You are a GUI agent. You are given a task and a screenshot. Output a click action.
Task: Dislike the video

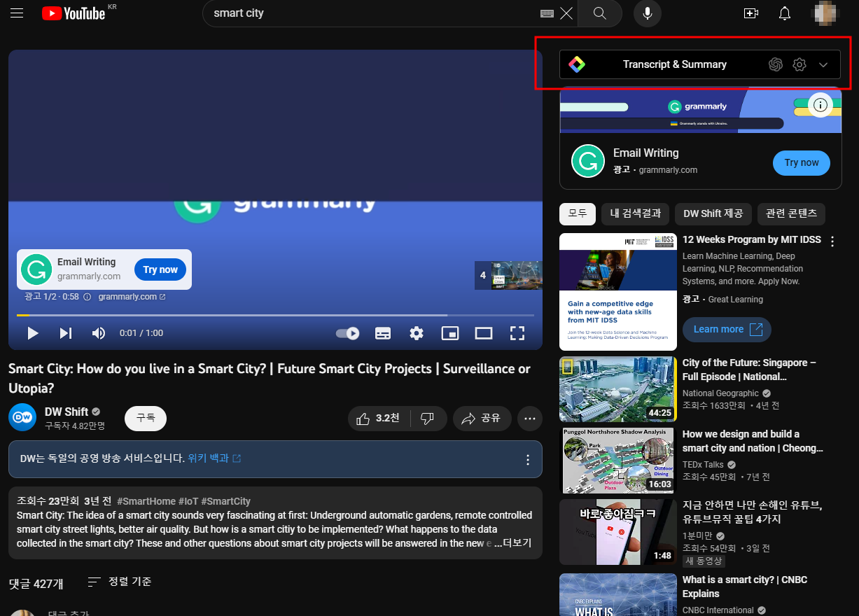(428, 419)
